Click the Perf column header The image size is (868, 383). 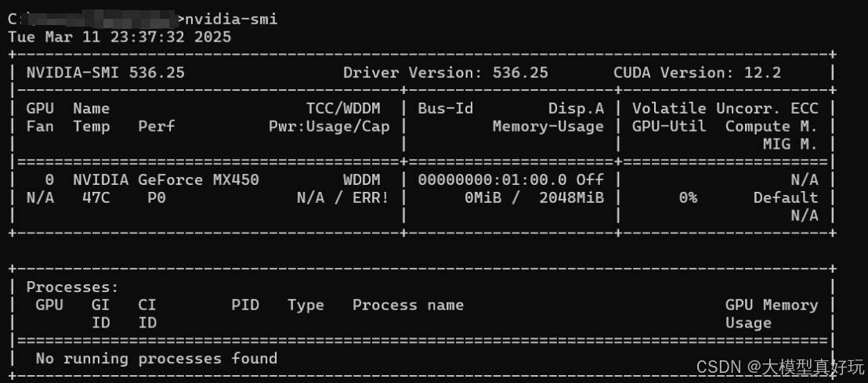point(157,127)
